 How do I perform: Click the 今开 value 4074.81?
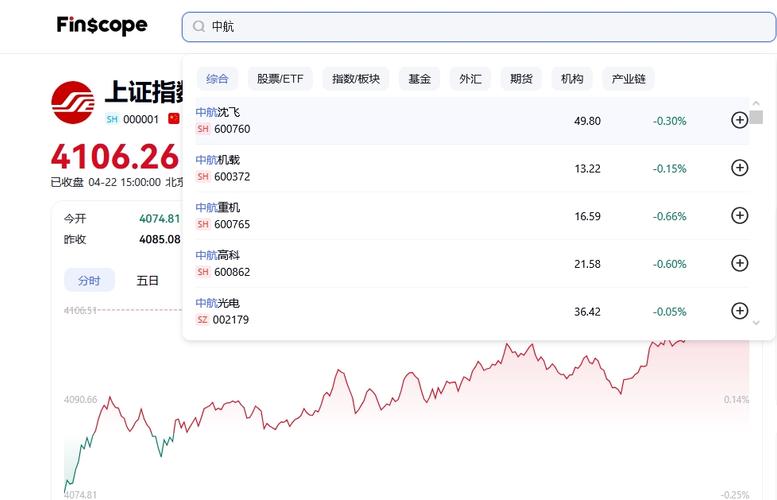pos(160,219)
